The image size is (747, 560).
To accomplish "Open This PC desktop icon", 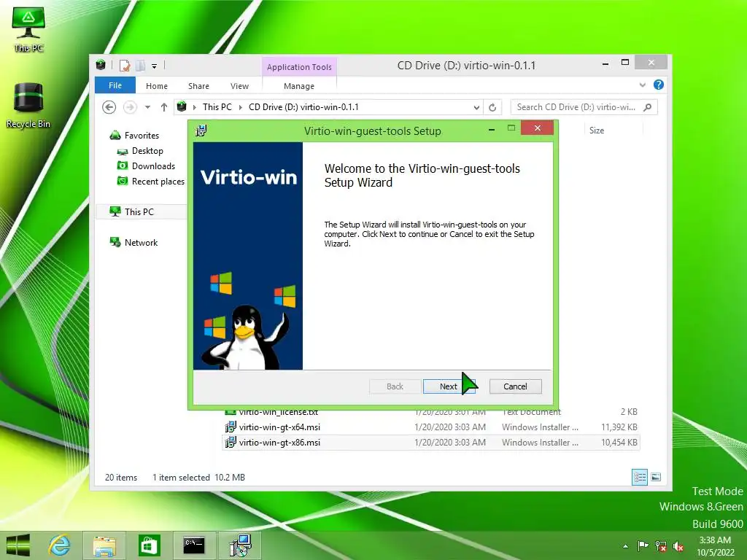I will (28, 29).
